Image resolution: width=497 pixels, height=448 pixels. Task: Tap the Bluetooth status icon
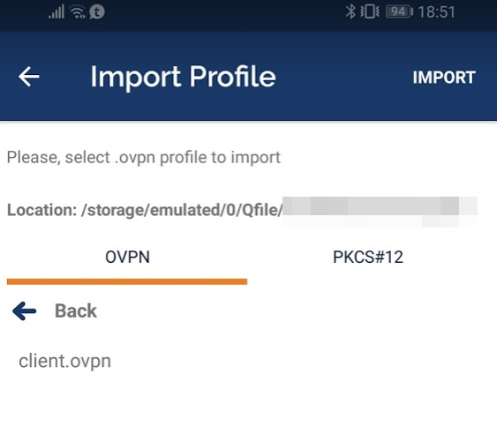[x=350, y=12]
